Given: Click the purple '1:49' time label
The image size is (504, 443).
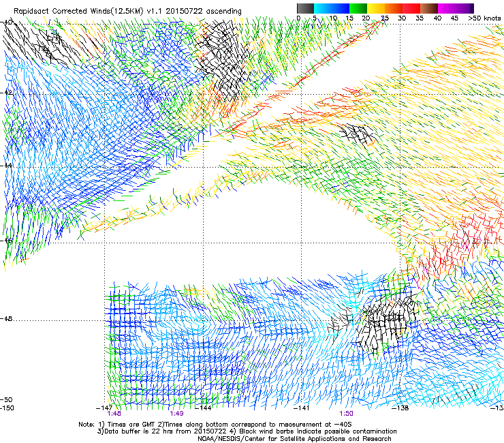Looking at the screenshot, I should 177,414.
